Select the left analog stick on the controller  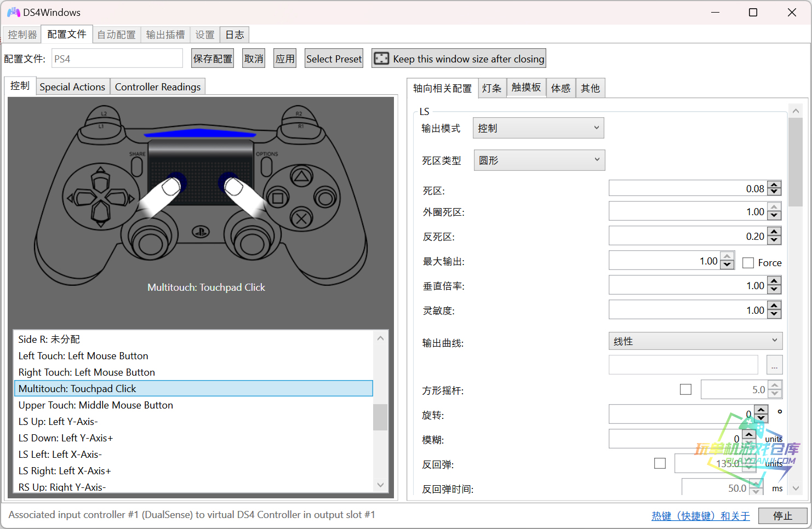click(150, 242)
